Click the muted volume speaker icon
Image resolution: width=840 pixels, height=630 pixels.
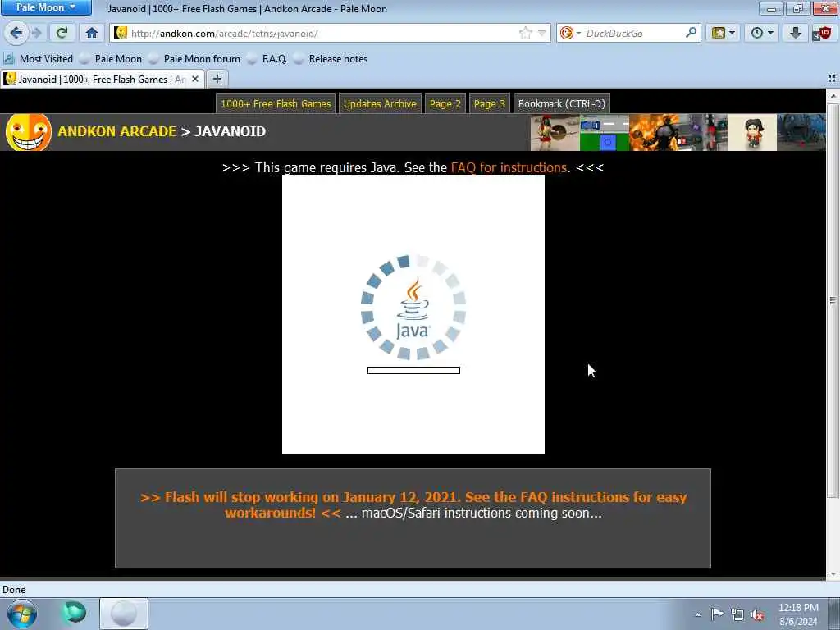pos(757,615)
